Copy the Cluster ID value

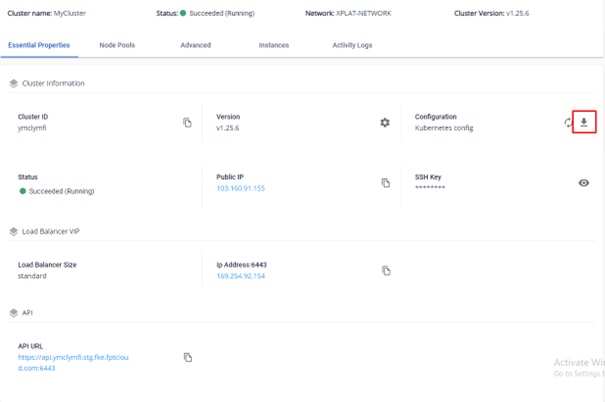coord(187,123)
